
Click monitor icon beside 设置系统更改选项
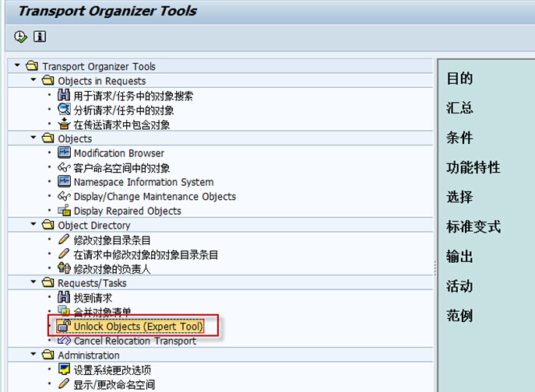64,369
